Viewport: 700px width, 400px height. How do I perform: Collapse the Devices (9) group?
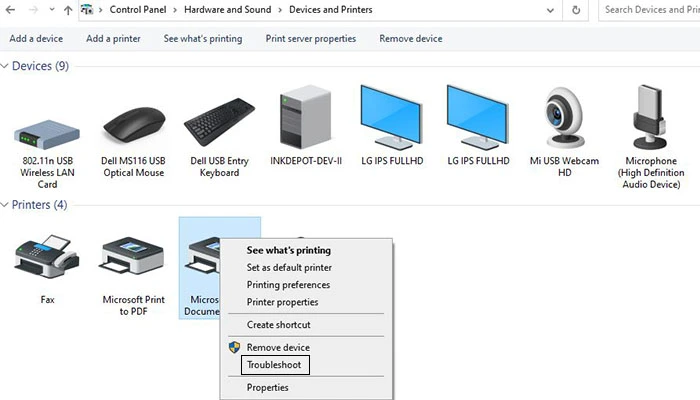coord(4,66)
